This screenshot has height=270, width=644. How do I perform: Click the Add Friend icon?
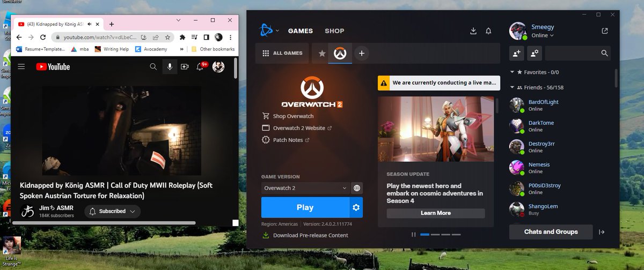point(516,53)
